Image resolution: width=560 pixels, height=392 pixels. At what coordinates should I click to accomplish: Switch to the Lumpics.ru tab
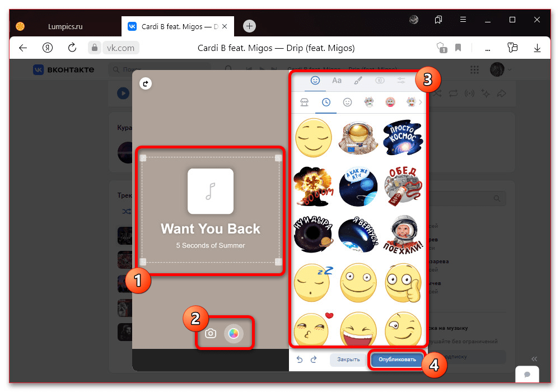pyautogui.click(x=65, y=26)
